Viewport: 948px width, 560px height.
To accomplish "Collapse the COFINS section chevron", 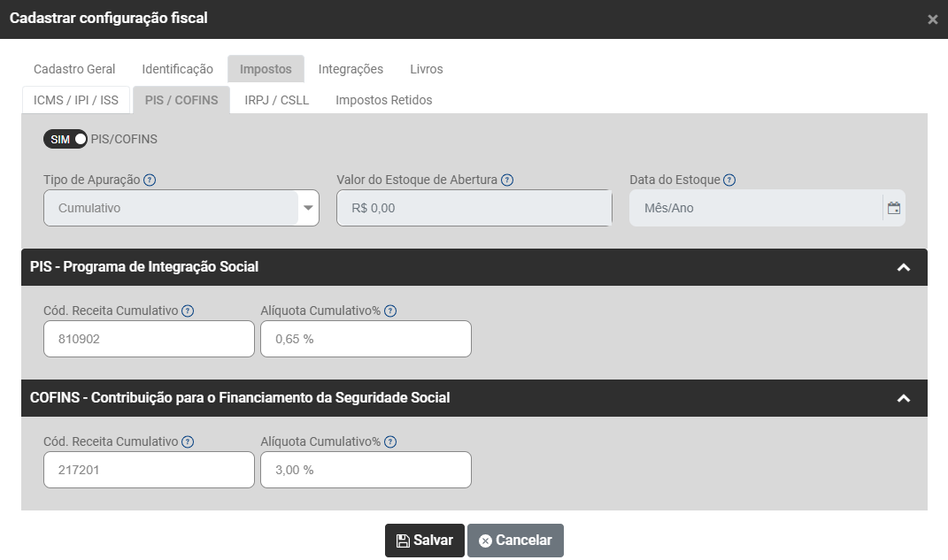I will (x=904, y=398).
